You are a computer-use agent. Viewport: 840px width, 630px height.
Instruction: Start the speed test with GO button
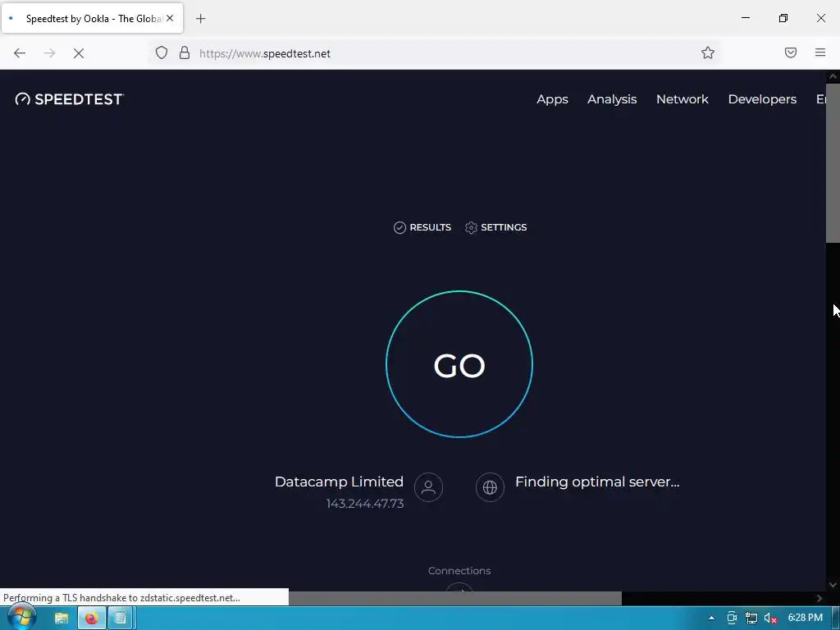click(459, 364)
